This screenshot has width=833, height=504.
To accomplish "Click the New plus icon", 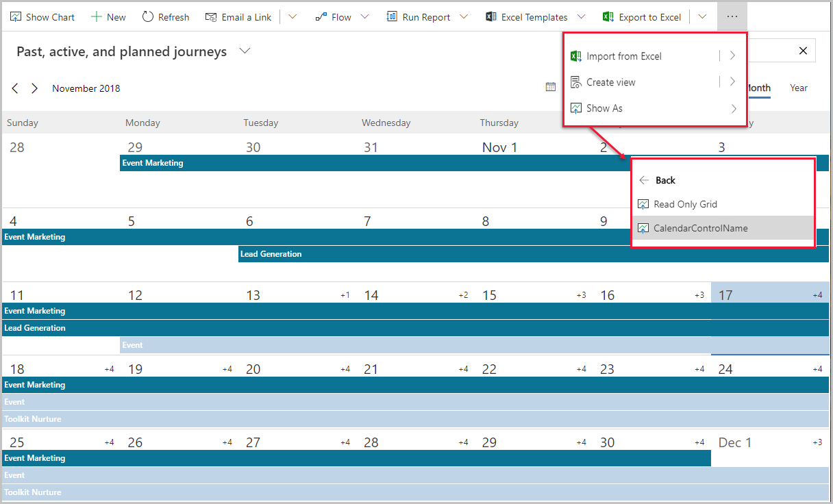I will pos(97,17).
